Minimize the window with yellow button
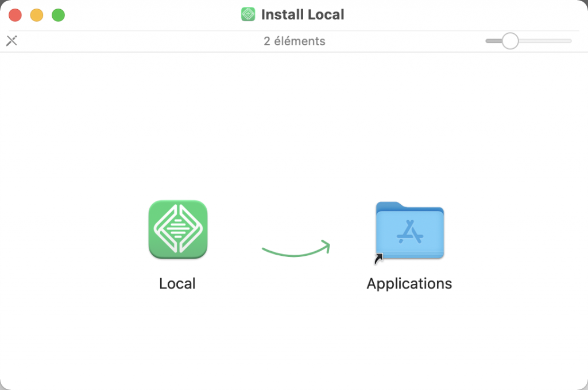 click(37, 15)
